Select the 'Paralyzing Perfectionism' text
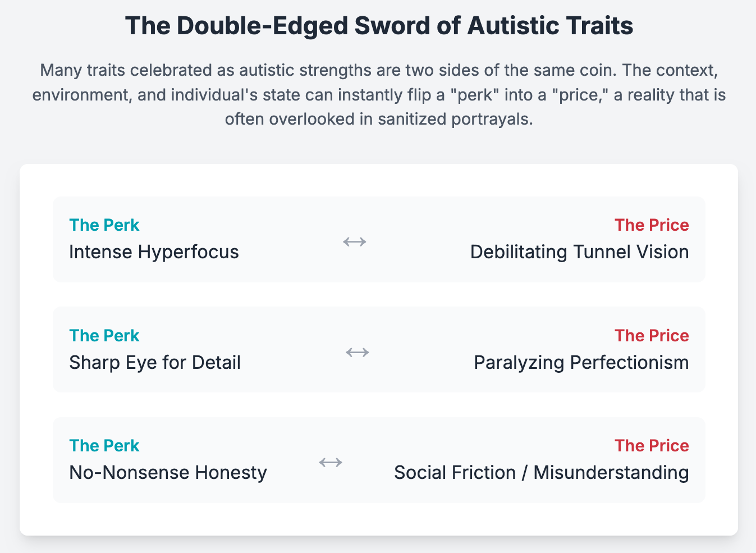 pyautogui.click(x=581, y=362)
